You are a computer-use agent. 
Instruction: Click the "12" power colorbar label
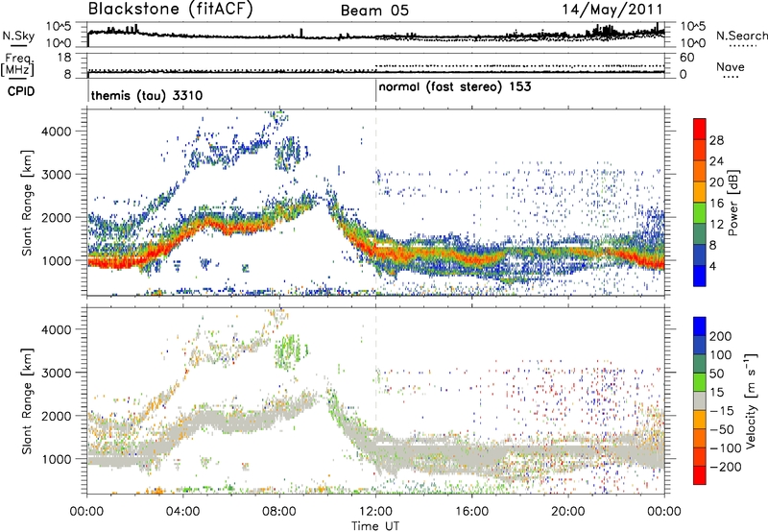[716, 225]
